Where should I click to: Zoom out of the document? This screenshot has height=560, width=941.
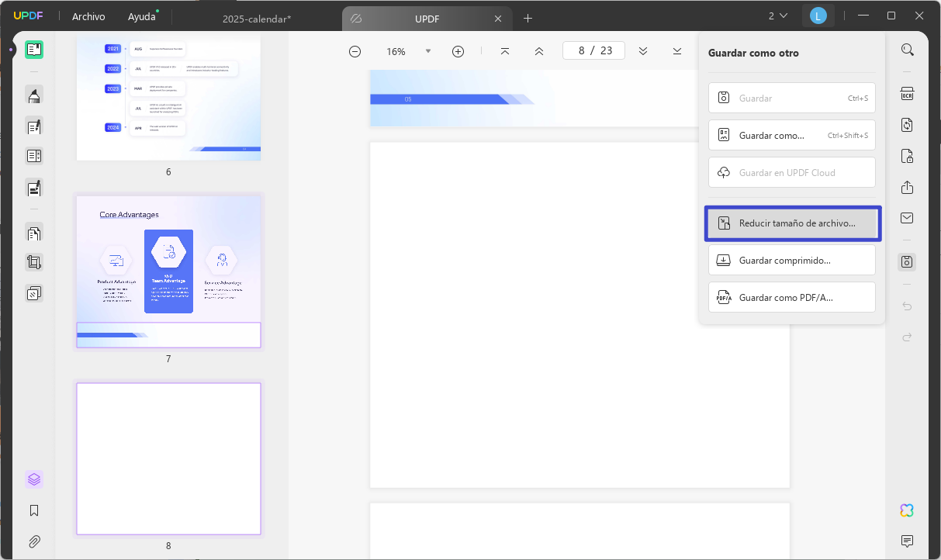coord(355,51)
